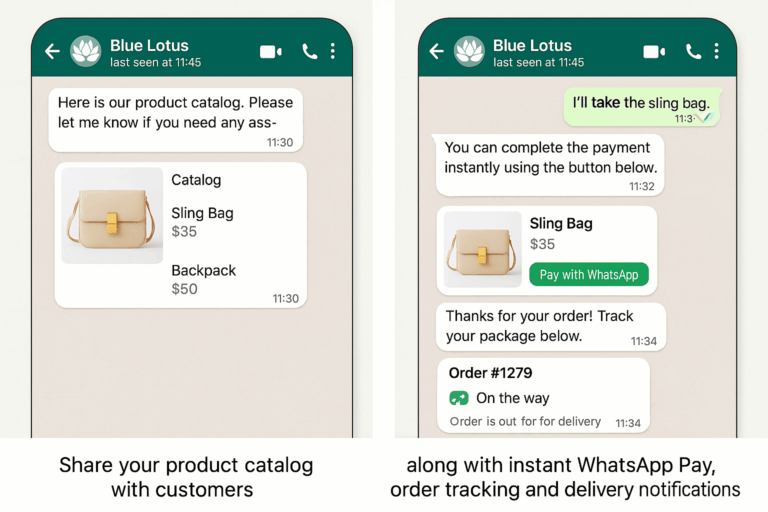Open sling bag thumbnail in Catalog card

[x=112, y=216]
